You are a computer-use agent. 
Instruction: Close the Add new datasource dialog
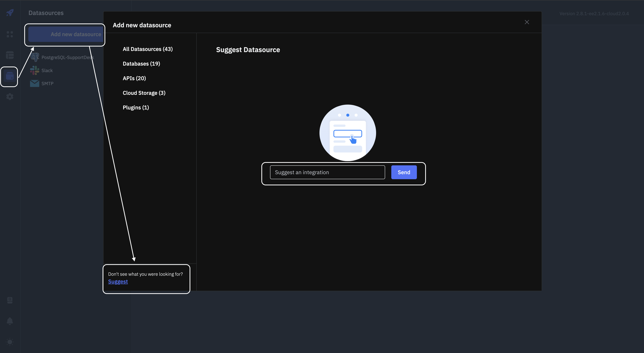pyautogui.click(x=527, y=22)
